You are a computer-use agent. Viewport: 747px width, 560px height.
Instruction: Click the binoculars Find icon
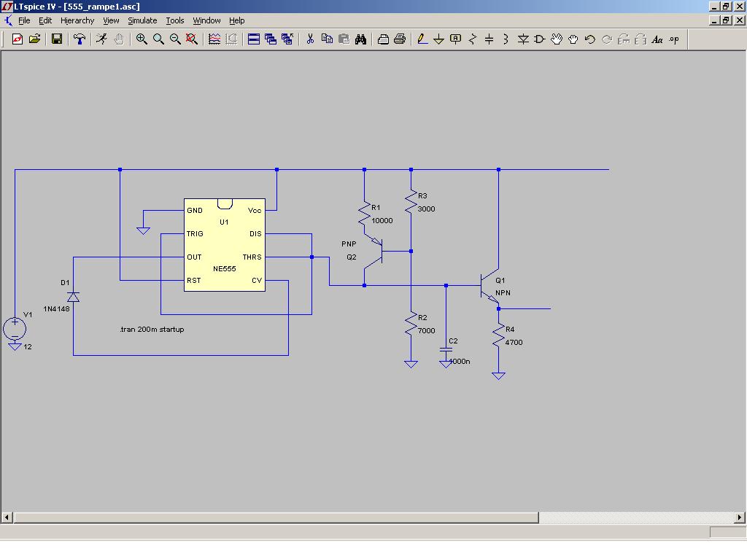coord(360,39)
